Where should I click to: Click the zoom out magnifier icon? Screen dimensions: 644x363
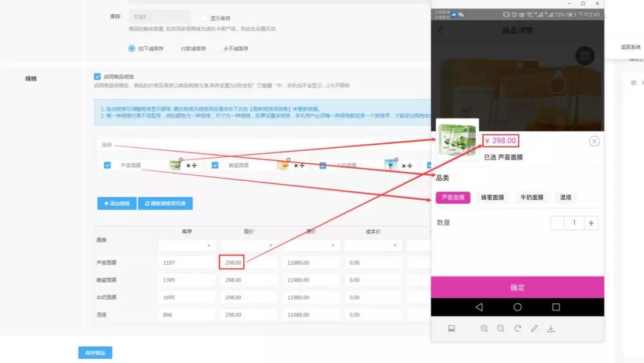click(501, 328)
